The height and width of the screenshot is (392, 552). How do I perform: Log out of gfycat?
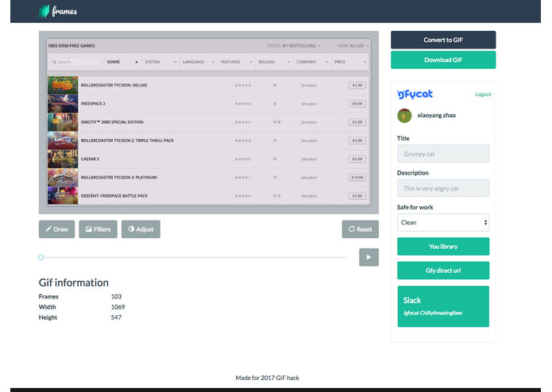[x=483, y=94]
